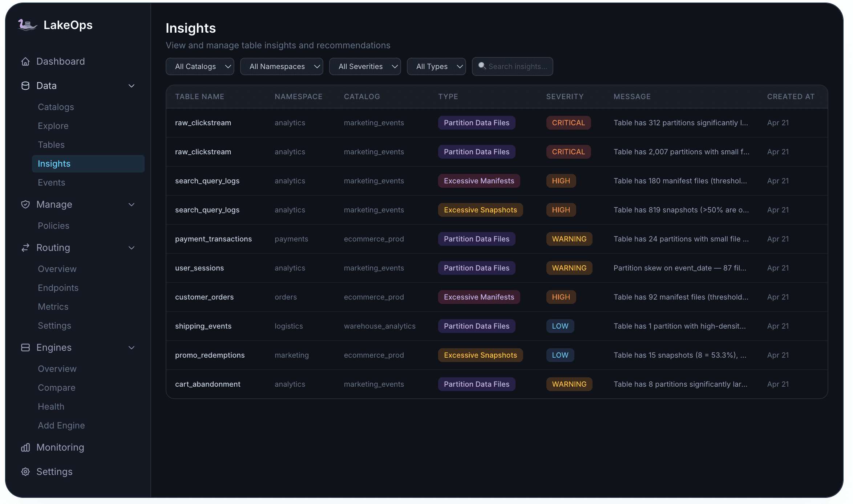Click the Routing arrows icon
Viewport: 853px width, 504px height.
pyautogui.click(x=25, y=248)
